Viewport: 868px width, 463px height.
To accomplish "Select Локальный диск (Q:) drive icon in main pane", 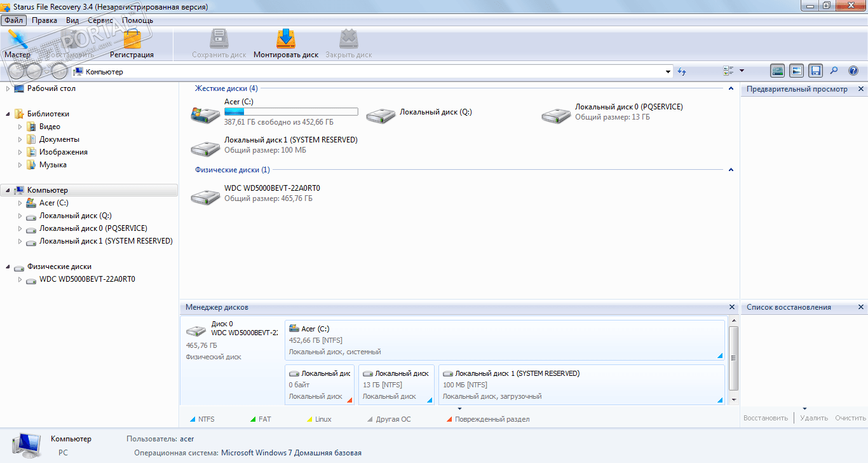I will tap(380, 115).
